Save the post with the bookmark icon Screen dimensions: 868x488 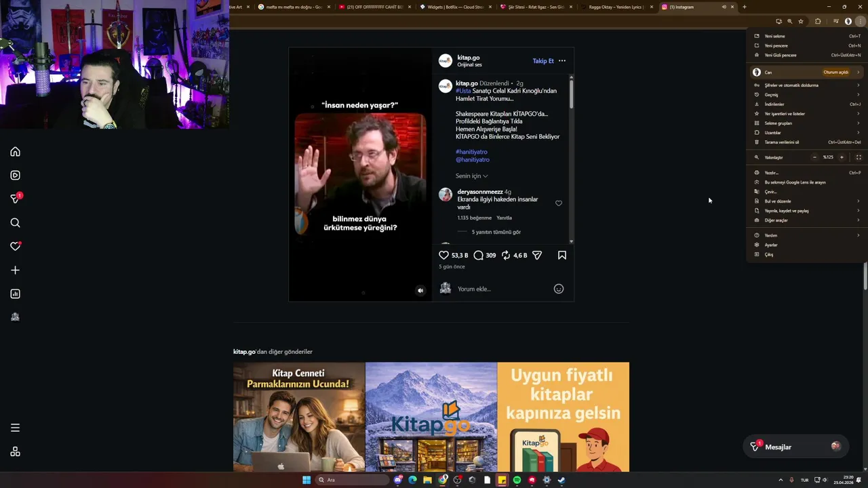562,256
